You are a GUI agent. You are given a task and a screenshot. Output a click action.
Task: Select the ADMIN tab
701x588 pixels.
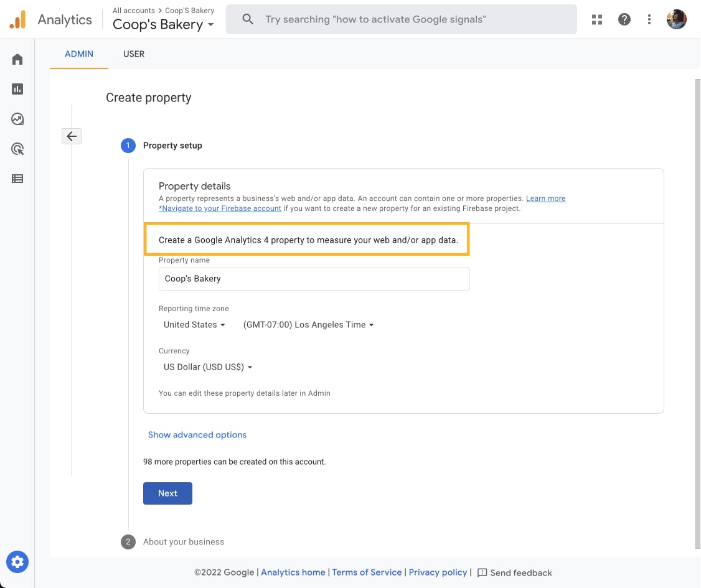[78, 54]
